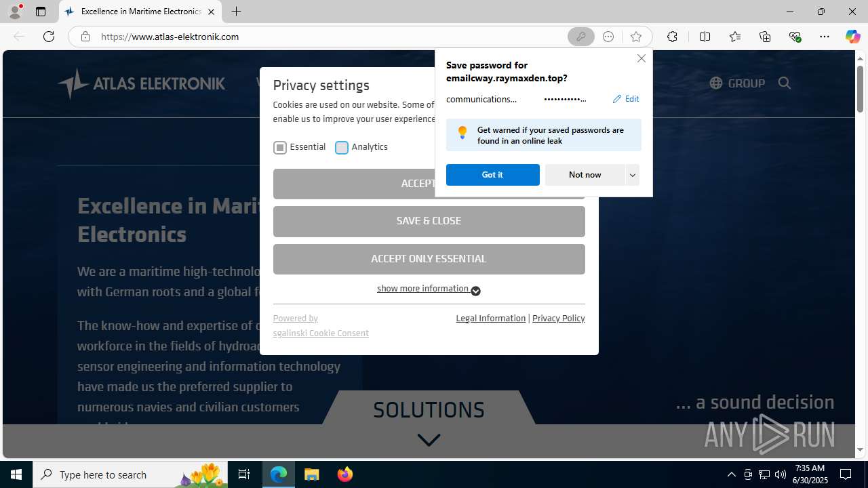Open Collections
Screen dimensions: 868x488
tap(765, 37)
